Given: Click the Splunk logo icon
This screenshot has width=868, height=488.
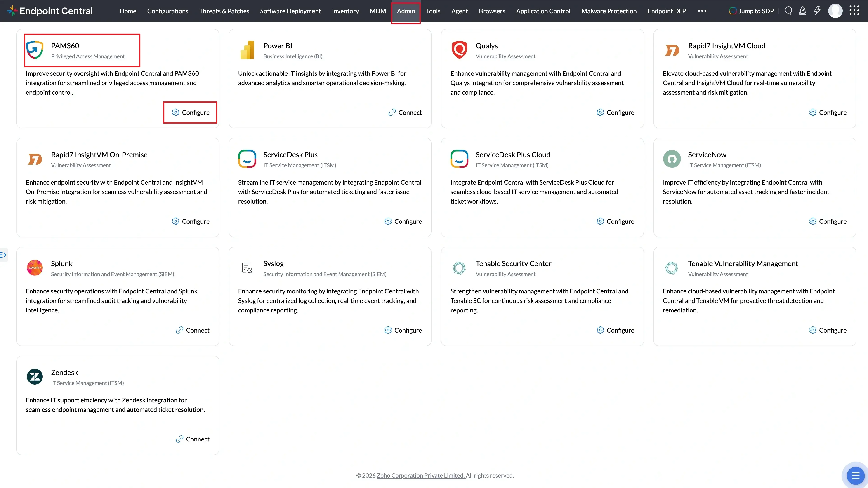Looking at the screenshot, I should (35, 268).
